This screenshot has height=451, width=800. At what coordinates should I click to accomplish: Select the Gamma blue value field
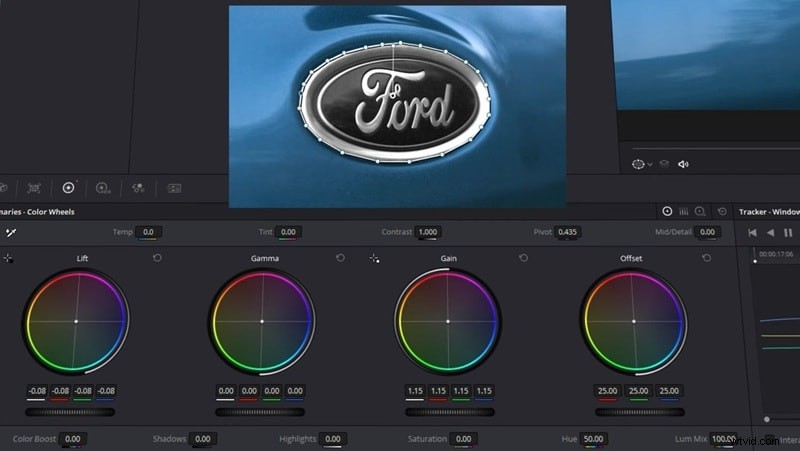coord(295,391)
